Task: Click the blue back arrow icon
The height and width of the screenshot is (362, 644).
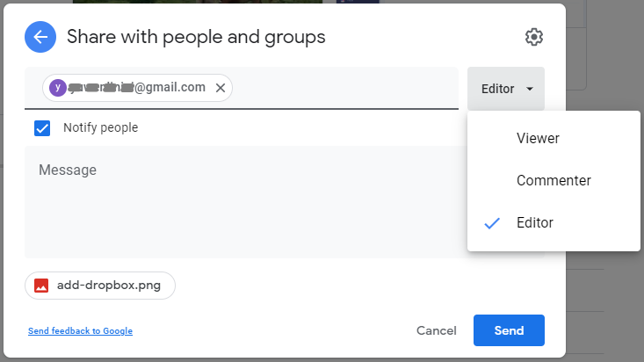Action: point(40,37)
